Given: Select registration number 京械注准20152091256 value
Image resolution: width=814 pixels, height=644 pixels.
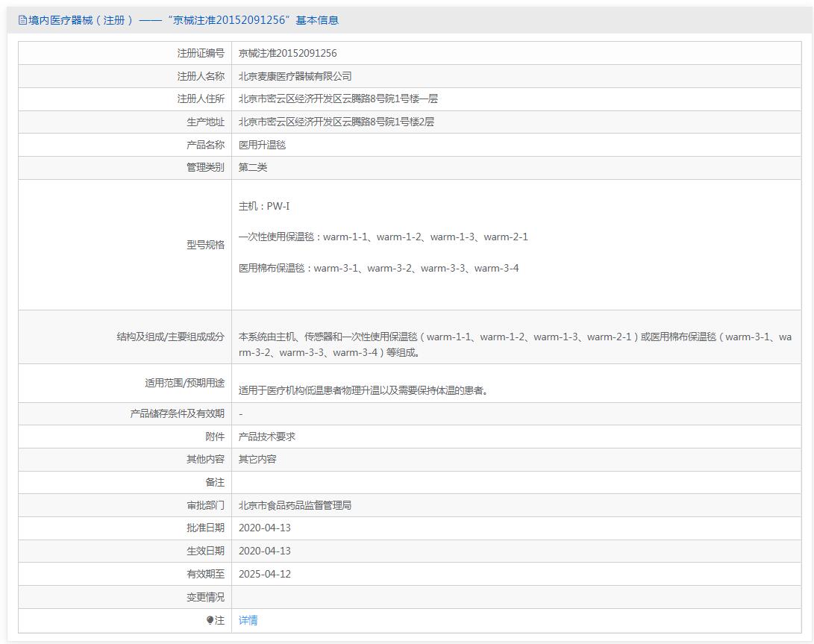Looking at the screenshot, I should point(287,53).
